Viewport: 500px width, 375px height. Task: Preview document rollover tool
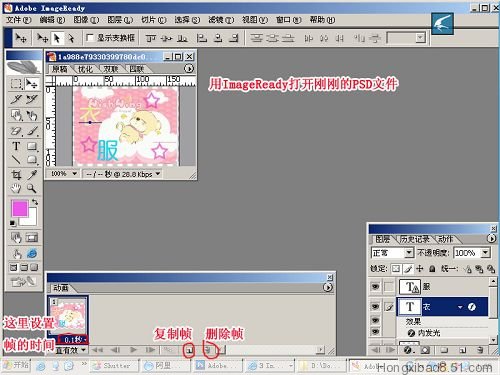(x=16, y=254)
